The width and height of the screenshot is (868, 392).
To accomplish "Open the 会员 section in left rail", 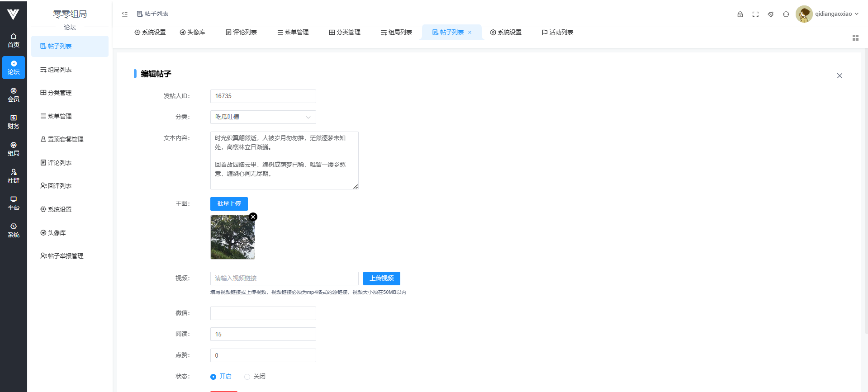I will [14, 95].
